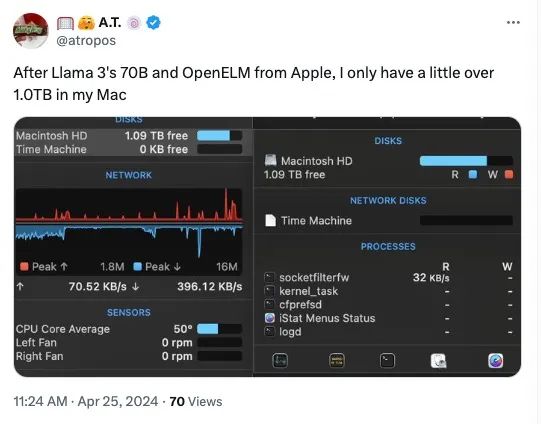Select the socketfilterfw process row
Image resolution: width=541 pixels, height=424 pixels.
pos(388,277)
